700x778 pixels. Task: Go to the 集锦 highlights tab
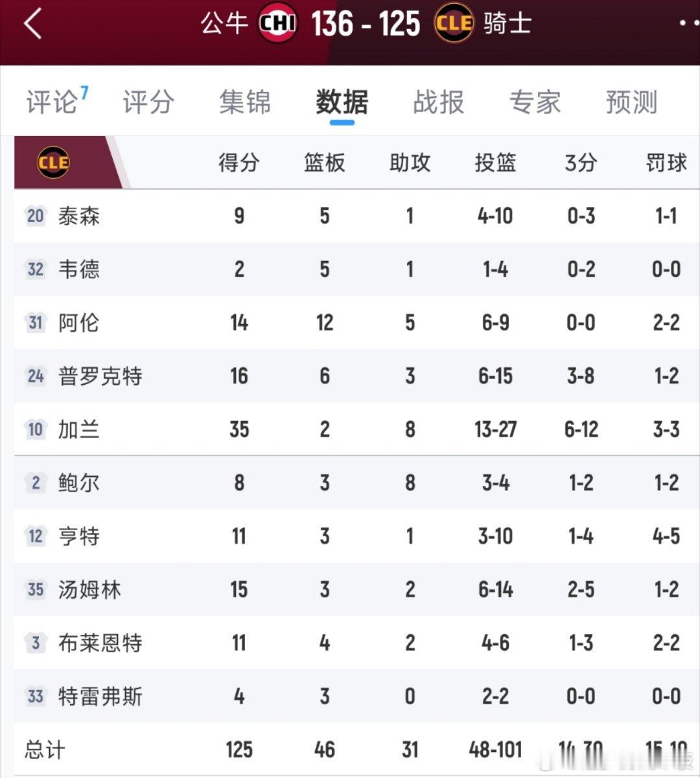point(245,102)
